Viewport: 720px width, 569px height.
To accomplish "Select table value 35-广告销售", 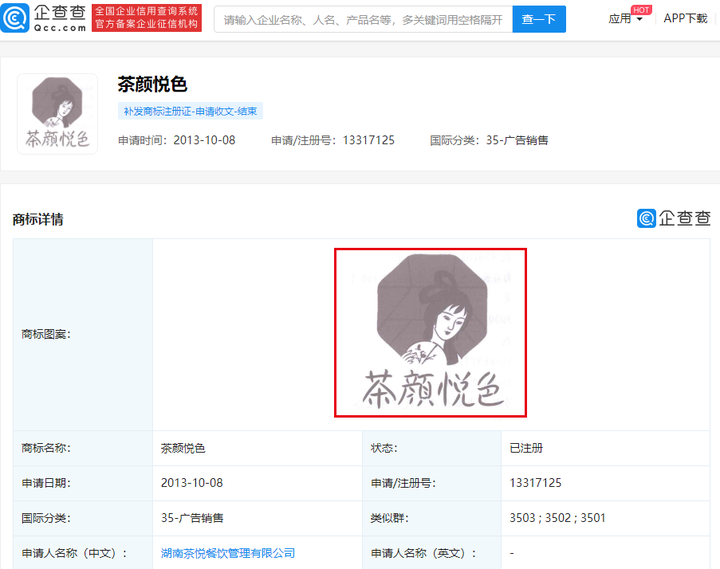I will tap(192, 518).
